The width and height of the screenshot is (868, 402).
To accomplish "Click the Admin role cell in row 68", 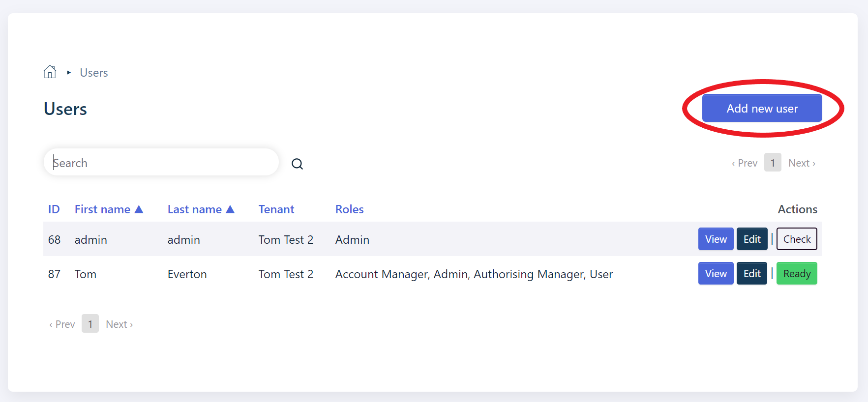I will click(x=352, y=240).
